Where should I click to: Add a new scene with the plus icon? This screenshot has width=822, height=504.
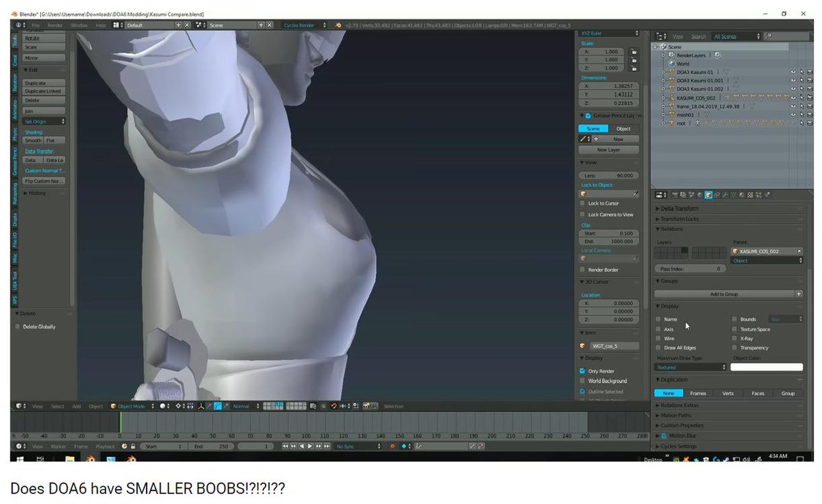pos(261,25)
